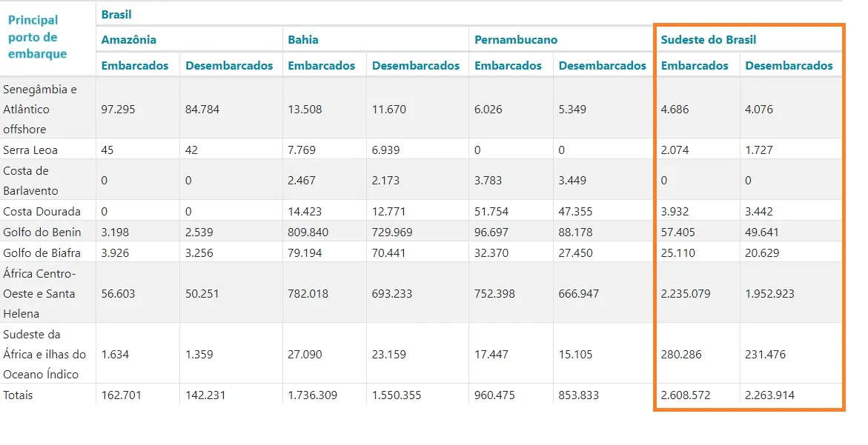Select the Amazônia region header

pyautogui.click(x=128, y=40)
